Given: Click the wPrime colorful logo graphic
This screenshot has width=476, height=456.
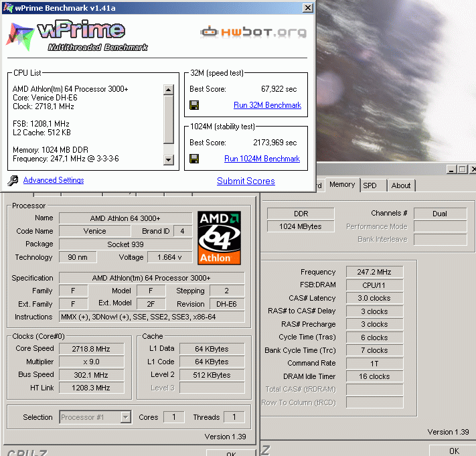Looking at the screenshot, I should pyautogui.click(x=20, y=36).
